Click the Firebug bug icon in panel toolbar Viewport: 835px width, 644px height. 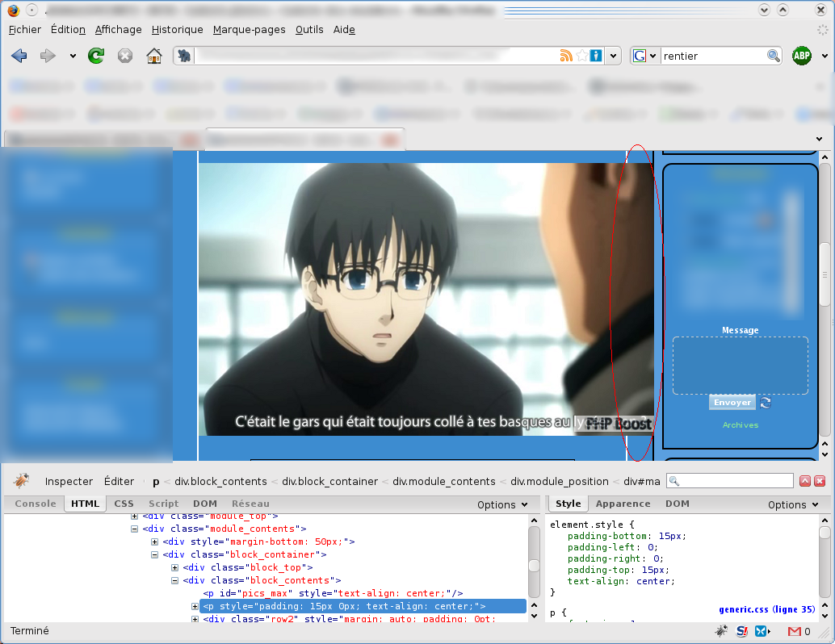(21, 481)
